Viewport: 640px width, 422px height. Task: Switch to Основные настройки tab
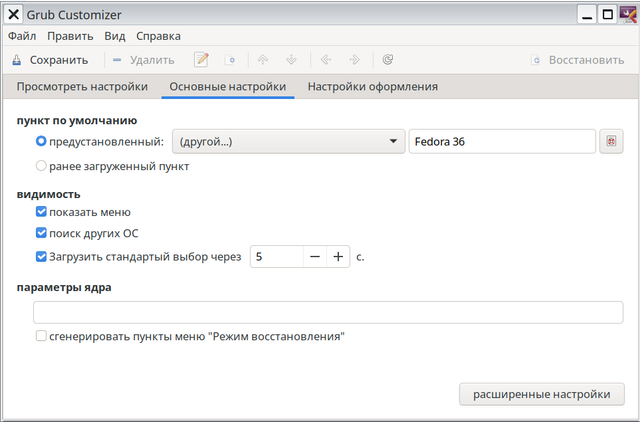click(x=228, y=87)
